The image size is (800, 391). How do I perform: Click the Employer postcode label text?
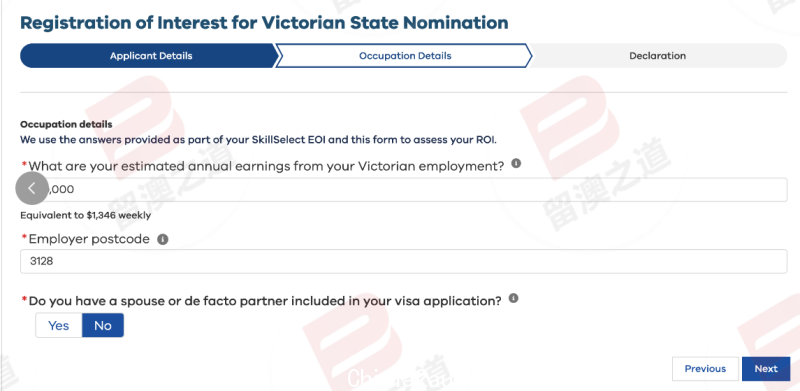(x=89, y=239)
